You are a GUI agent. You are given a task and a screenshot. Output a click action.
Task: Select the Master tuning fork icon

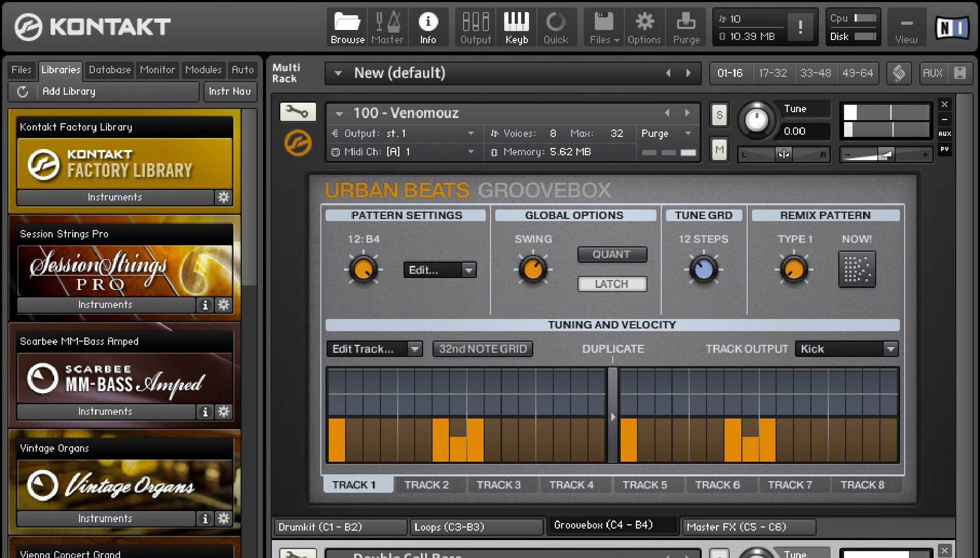click(x=388, y=26)
